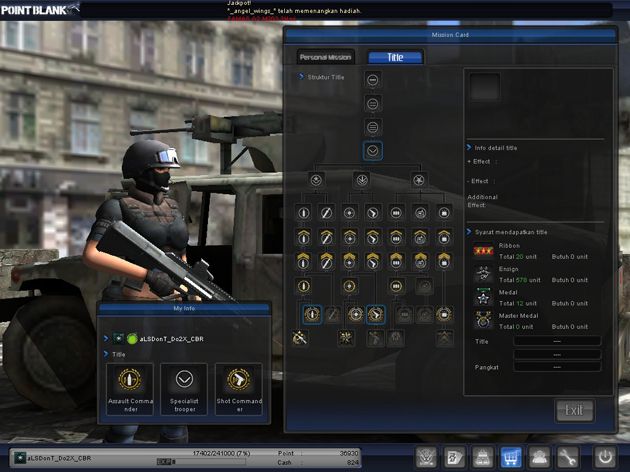Select the two-bar title icon in tree
This screenshot has height=472, width=630.
pos(372,104)
